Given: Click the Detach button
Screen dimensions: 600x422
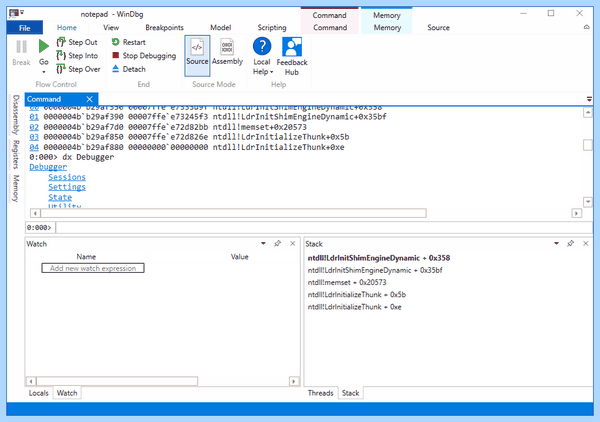Looking at the screenshot, I should 129,69.
